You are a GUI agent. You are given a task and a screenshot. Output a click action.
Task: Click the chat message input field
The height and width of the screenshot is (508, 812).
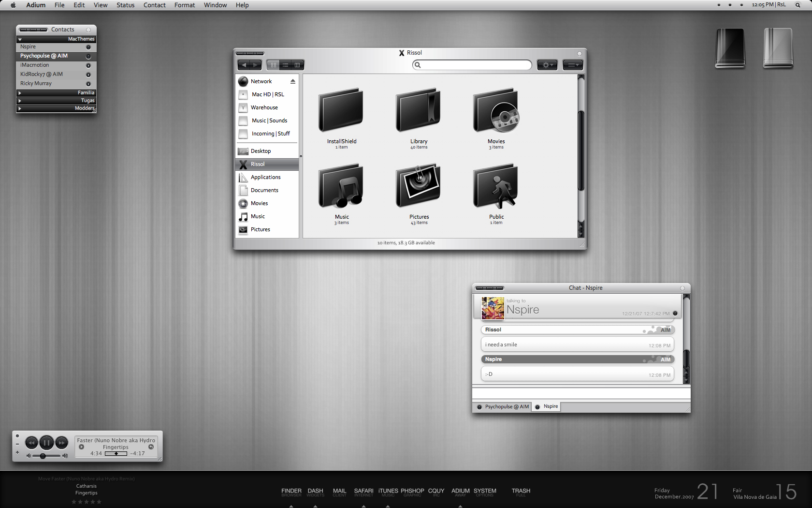click(581, 393)
